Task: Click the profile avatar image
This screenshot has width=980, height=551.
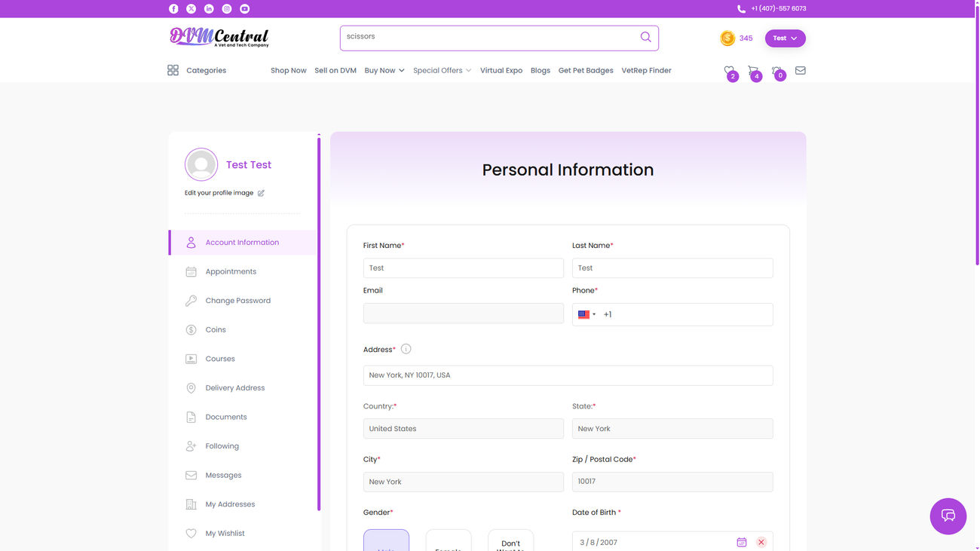Action: (x=201, y=164)
